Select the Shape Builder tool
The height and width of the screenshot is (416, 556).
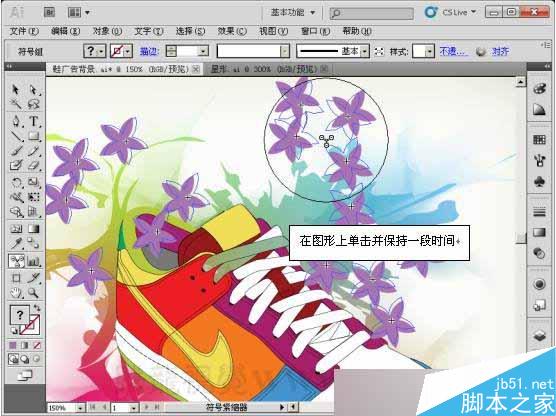pos(16,212)
